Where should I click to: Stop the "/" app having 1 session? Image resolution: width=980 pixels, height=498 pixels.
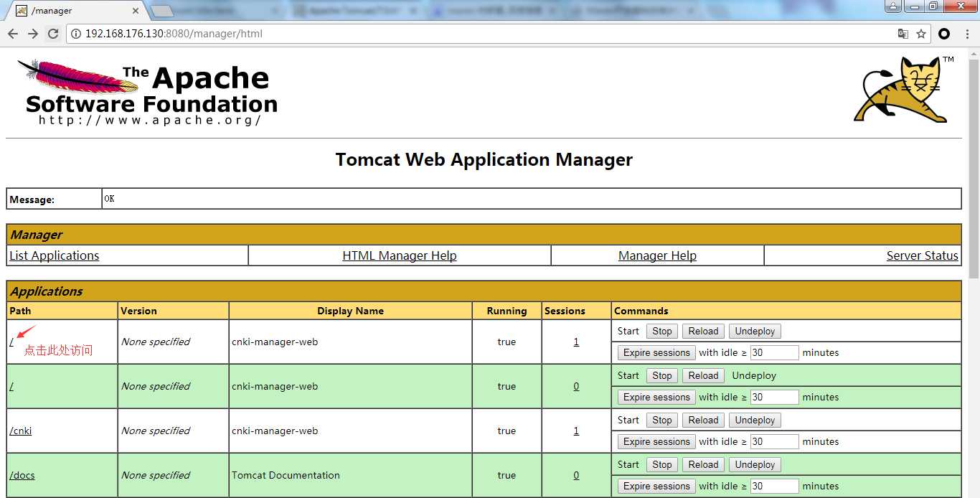662,331
